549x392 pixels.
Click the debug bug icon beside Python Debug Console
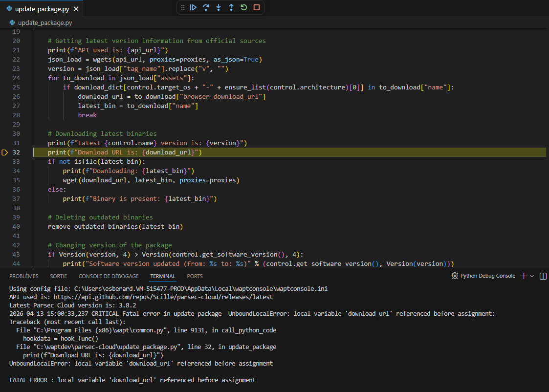point(454,276)
